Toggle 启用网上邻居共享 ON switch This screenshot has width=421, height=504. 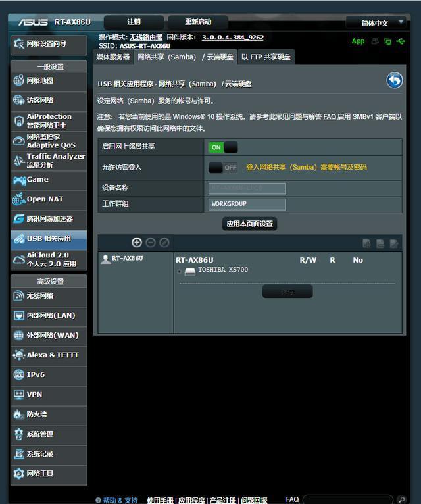coord(224,147)
